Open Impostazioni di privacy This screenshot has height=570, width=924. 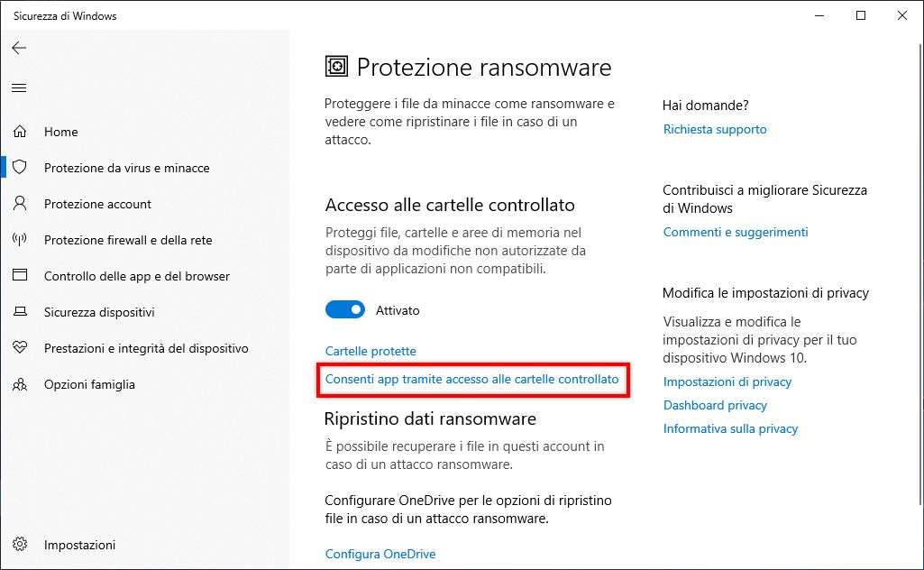click(727, 382)
